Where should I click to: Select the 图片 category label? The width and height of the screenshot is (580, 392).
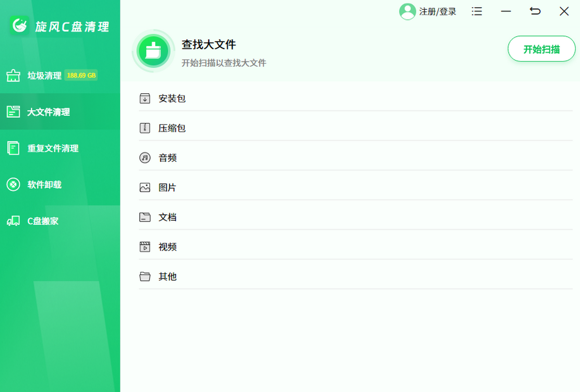167,187
